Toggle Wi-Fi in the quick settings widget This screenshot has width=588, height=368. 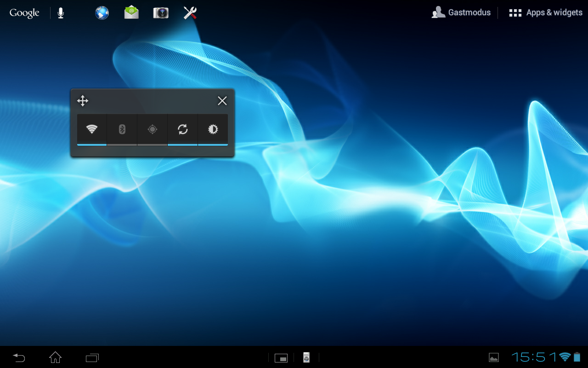tap(92, 130)
